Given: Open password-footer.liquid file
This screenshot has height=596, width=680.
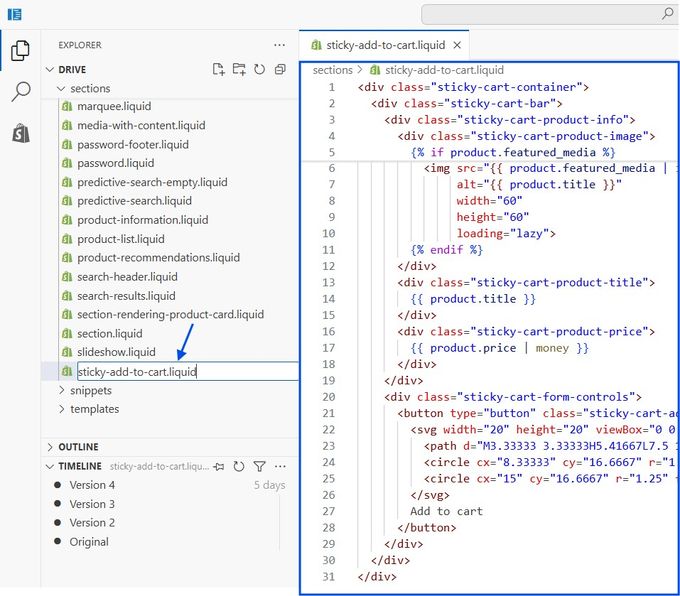Looking at the screenshot, I should coord(133,144).
